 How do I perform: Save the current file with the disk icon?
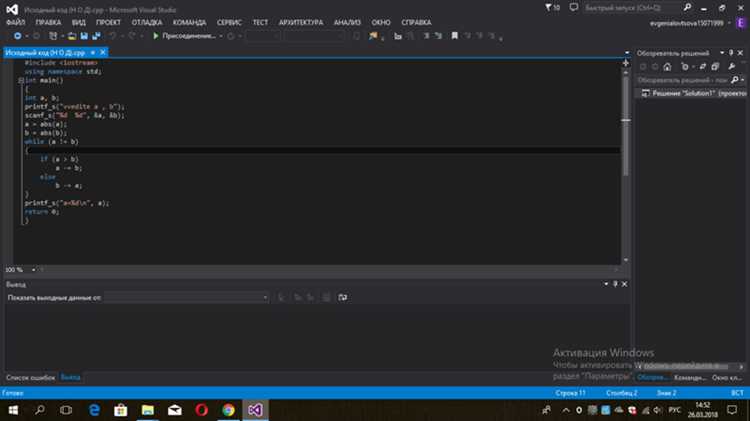coord(84,36)
